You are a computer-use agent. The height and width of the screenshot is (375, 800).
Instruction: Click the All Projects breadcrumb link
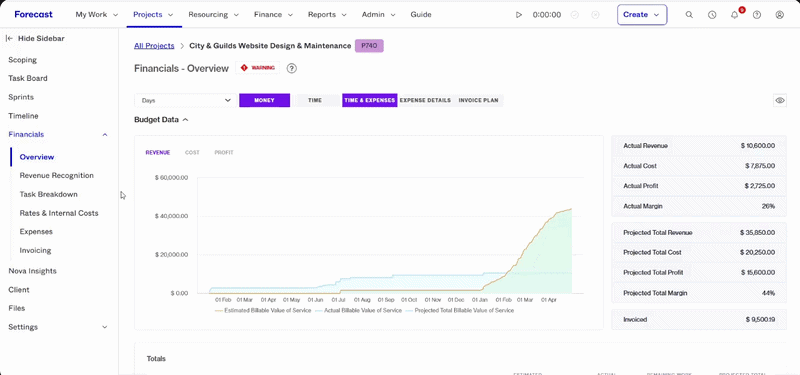154,46
